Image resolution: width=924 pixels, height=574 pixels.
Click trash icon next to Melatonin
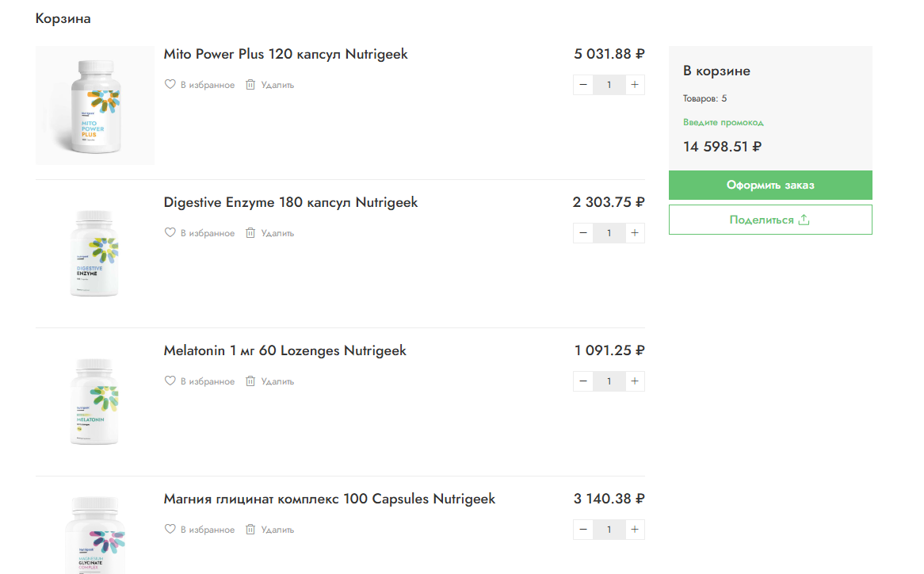coord(250,381)
